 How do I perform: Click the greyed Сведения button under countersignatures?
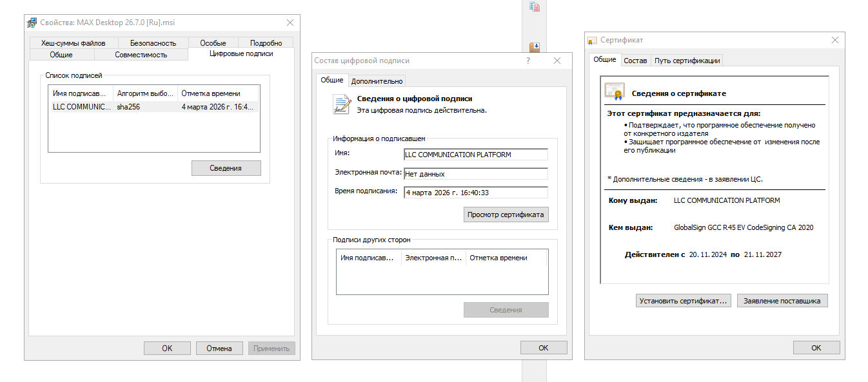506,310
